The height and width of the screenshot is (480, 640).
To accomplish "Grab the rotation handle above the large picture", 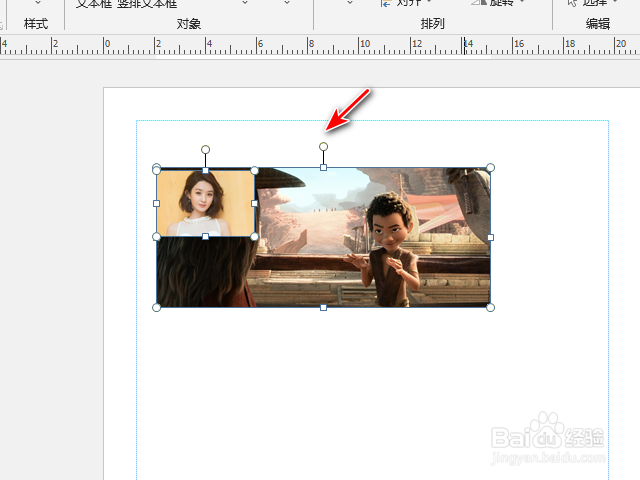I will tap(323, 146).
